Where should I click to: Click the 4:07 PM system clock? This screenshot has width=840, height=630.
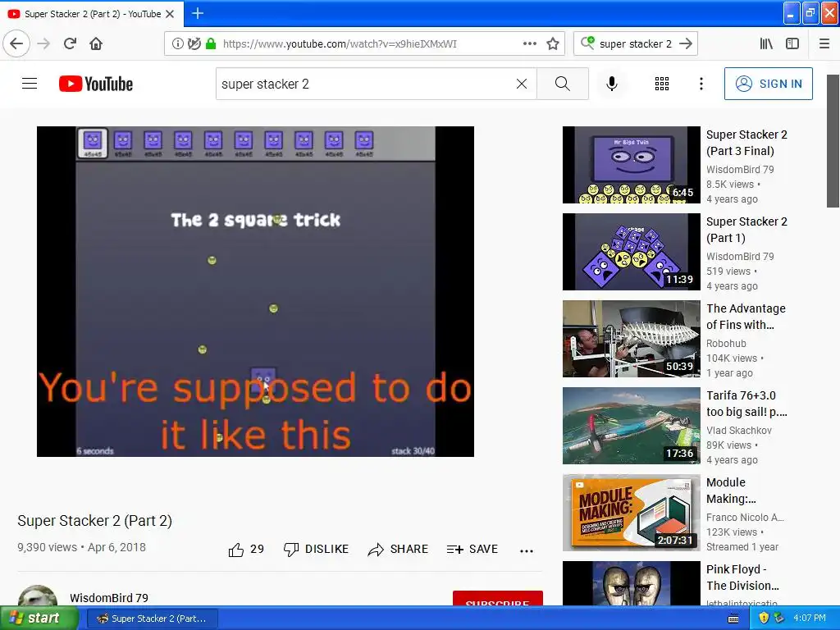point(810,619)
